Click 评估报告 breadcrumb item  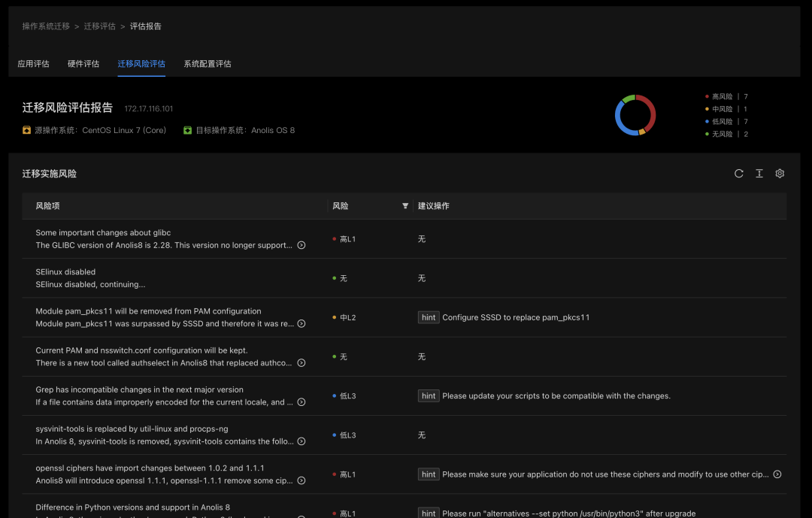tap(146, 26)
